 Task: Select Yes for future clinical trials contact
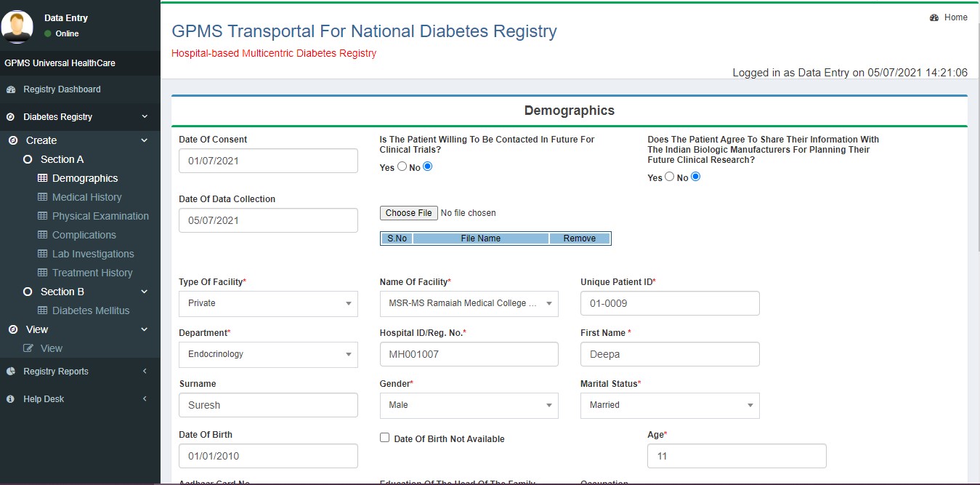[402, 167]
